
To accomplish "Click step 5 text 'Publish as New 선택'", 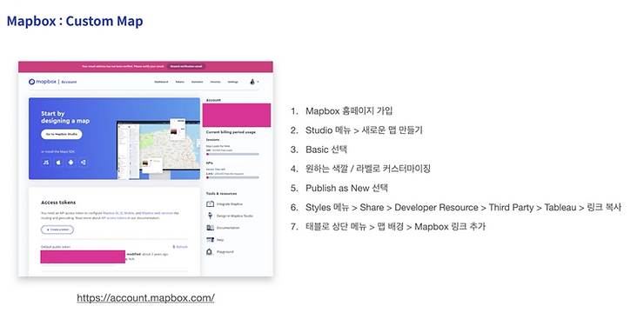I will tap(346, 188).
